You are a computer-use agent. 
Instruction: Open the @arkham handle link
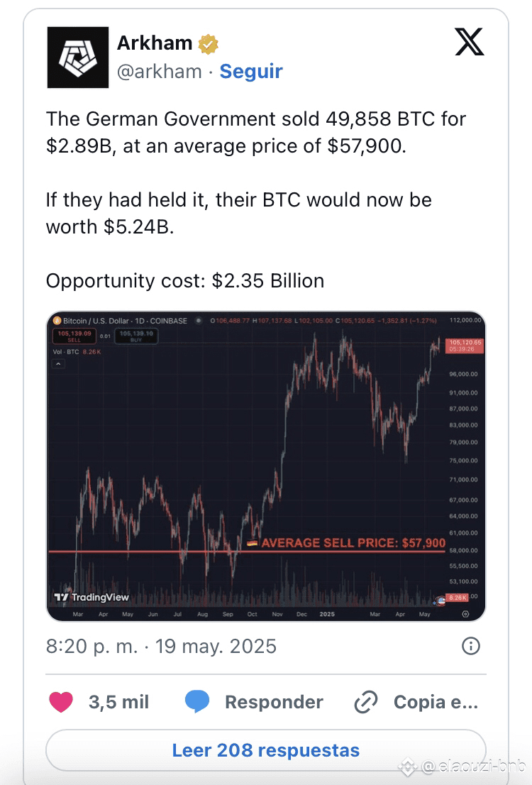tap(159, 71)
